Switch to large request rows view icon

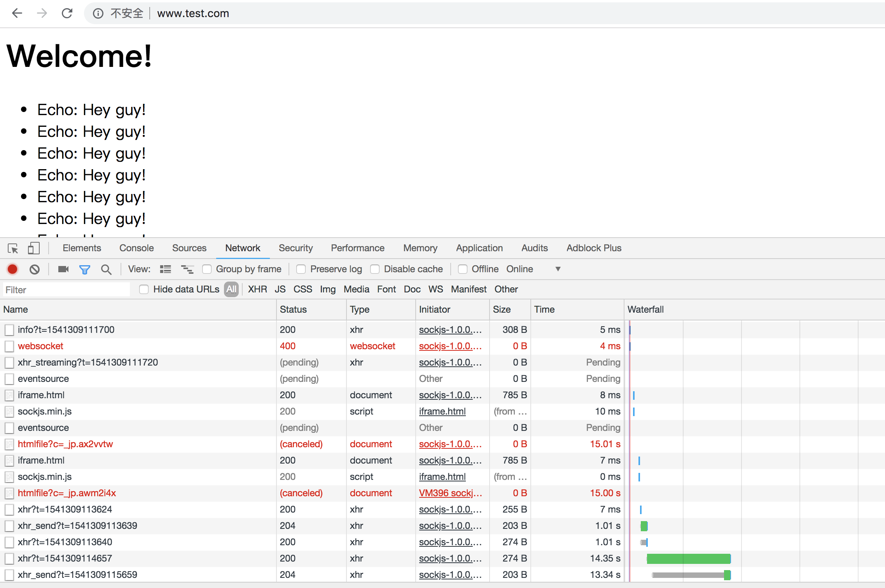point(165,269)
